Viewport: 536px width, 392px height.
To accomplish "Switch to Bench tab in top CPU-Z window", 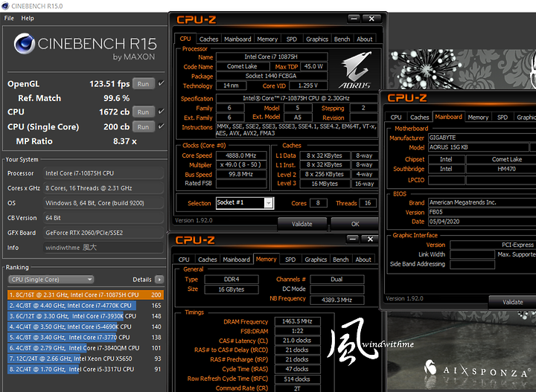I will coord(342,39).
